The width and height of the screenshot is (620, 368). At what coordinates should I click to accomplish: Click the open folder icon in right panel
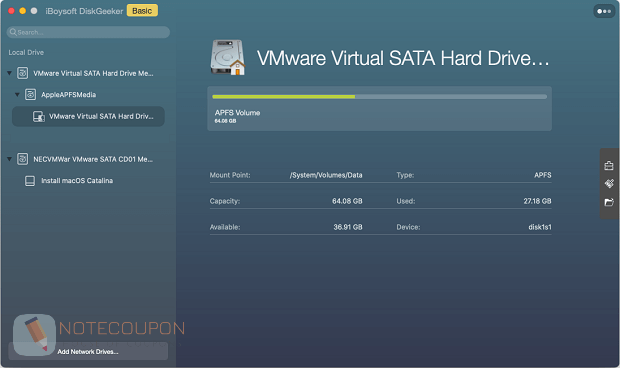(609, 202)
